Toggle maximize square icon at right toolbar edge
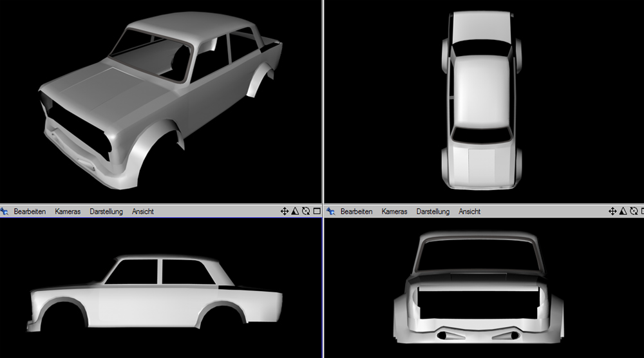The height and width of the screenshot is (358, 644). coord(641,211)
